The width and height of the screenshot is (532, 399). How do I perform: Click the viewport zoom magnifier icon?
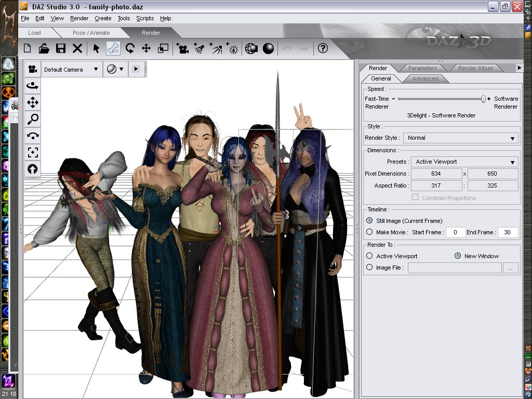pos(33,119)
